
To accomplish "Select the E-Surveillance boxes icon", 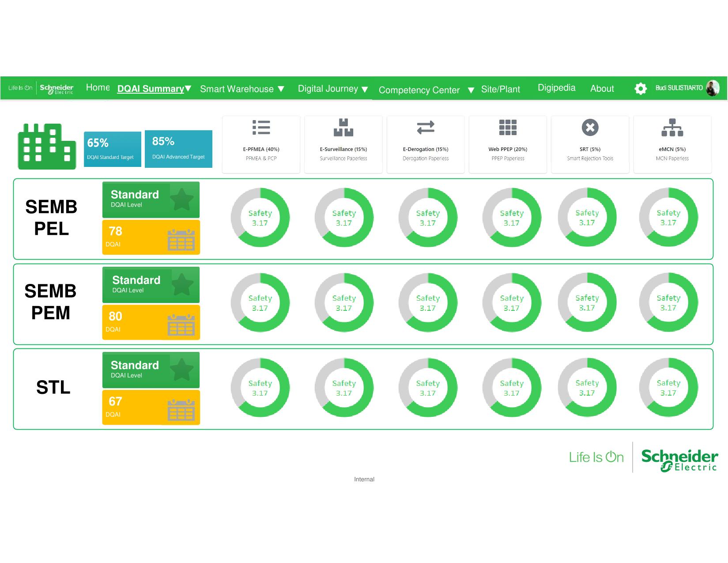I will point(343,127).
